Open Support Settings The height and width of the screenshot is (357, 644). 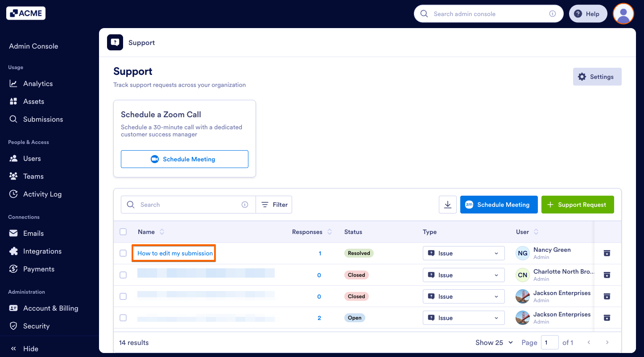point(597,77)
